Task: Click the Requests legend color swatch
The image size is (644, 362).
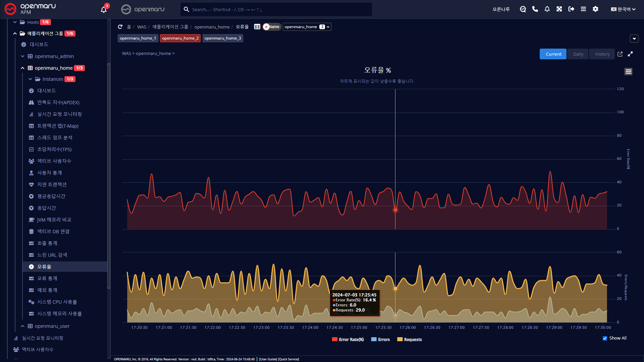Action: tap(399, 340)
